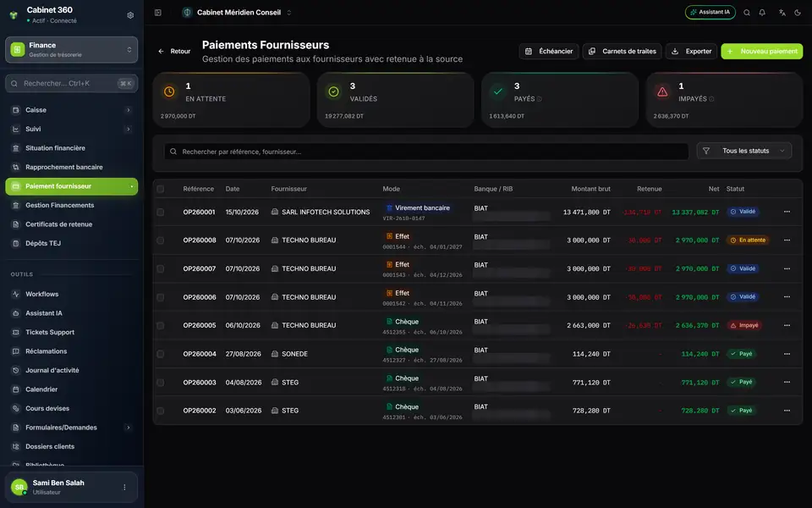Open Cabinet Méridien Conseil selector
812x508 pixels.
[x=237, y=13]
